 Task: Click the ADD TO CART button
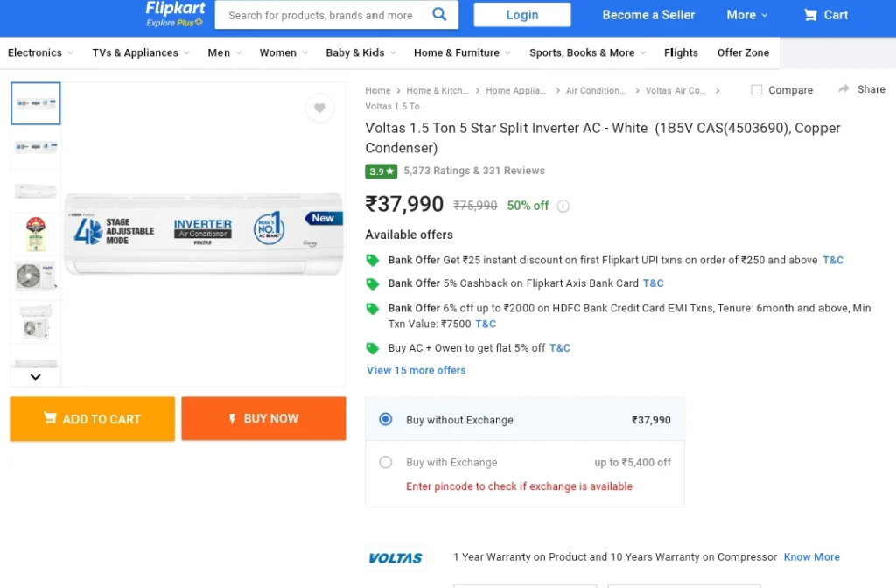(x=93, y=419)
